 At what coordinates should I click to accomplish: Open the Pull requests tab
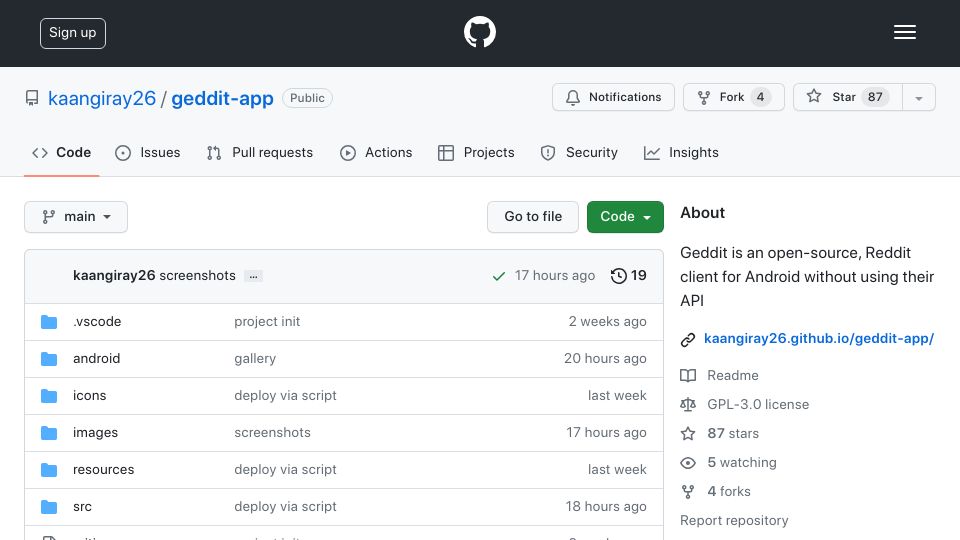coord(260,152)
